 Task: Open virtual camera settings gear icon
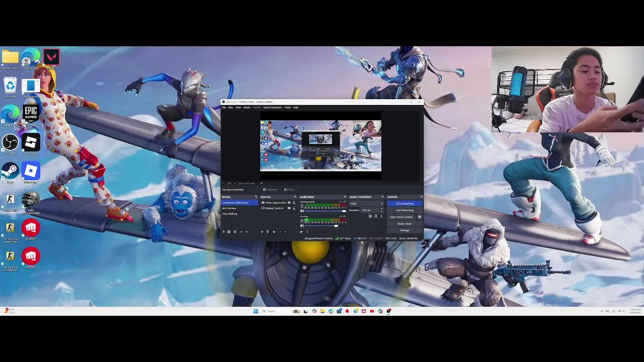coord(420,217)
